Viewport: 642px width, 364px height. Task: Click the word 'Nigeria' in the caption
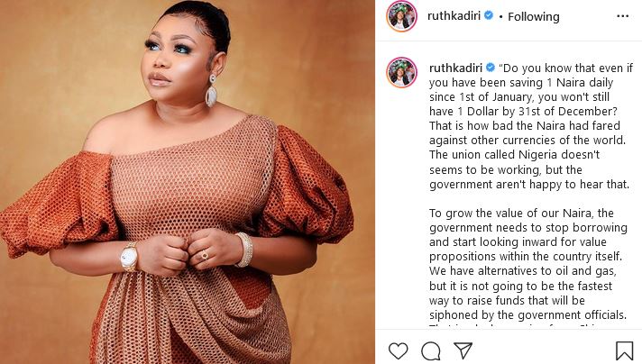[537, 155]
